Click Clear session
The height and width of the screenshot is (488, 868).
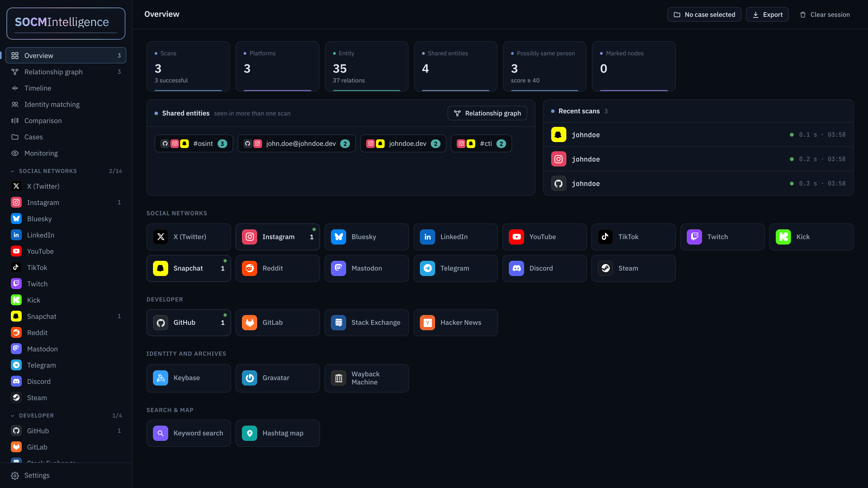[825, 14]
